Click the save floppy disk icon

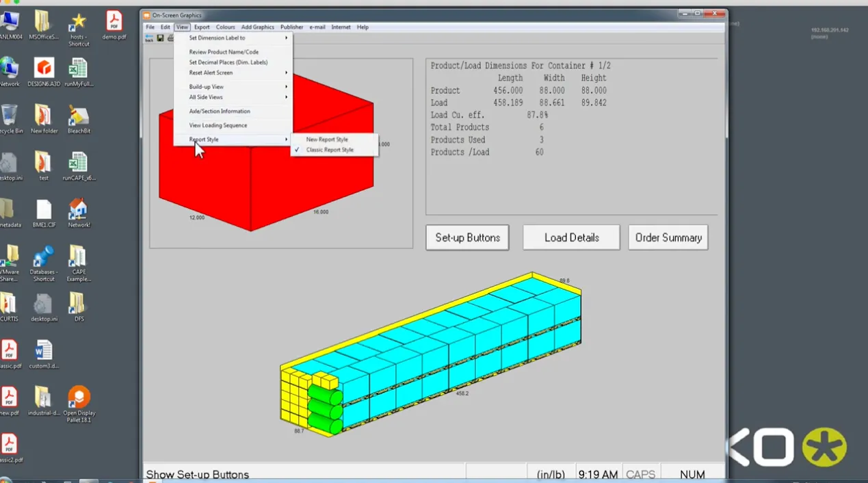click(x=160, y=38)
